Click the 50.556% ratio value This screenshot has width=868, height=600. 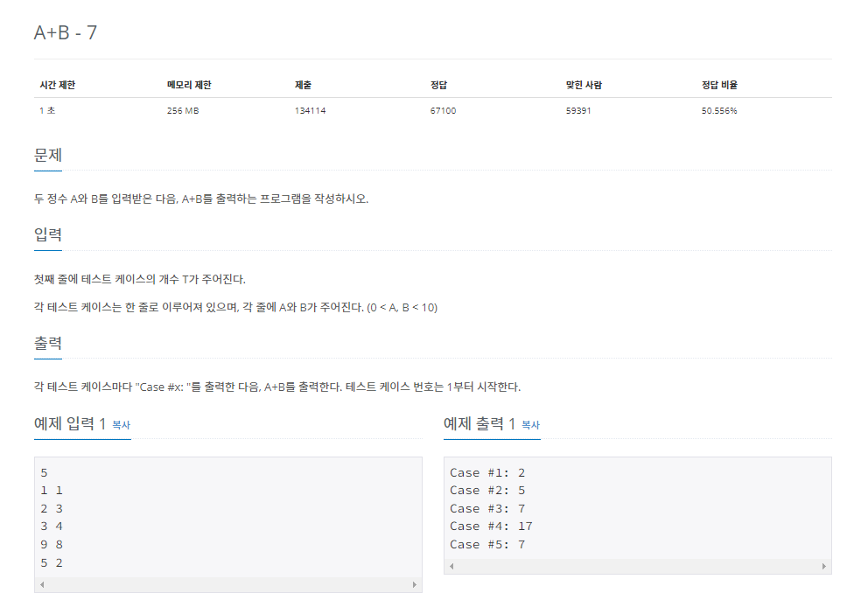pos(719,111)
